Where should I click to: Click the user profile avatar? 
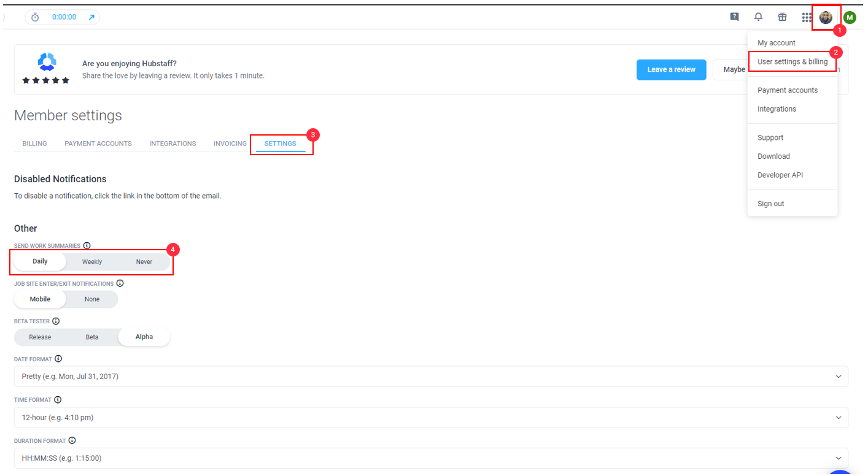tap(826, 17)
